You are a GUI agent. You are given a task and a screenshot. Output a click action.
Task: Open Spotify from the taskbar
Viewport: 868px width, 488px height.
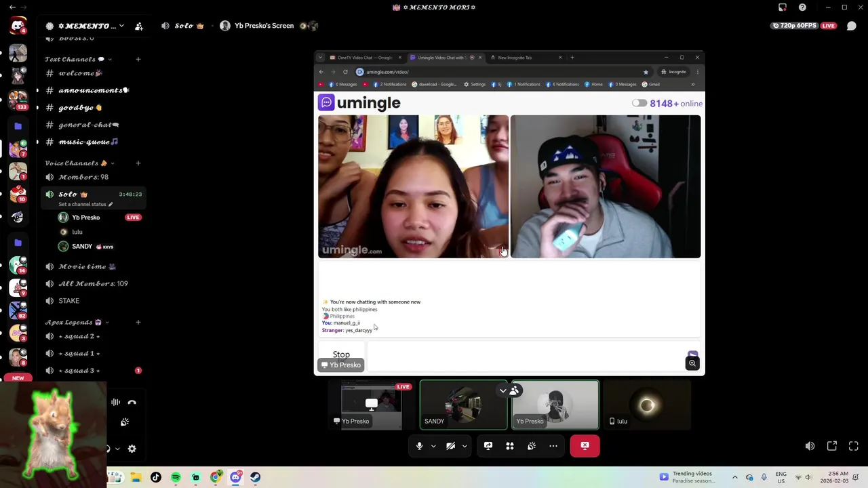(176, 477)
